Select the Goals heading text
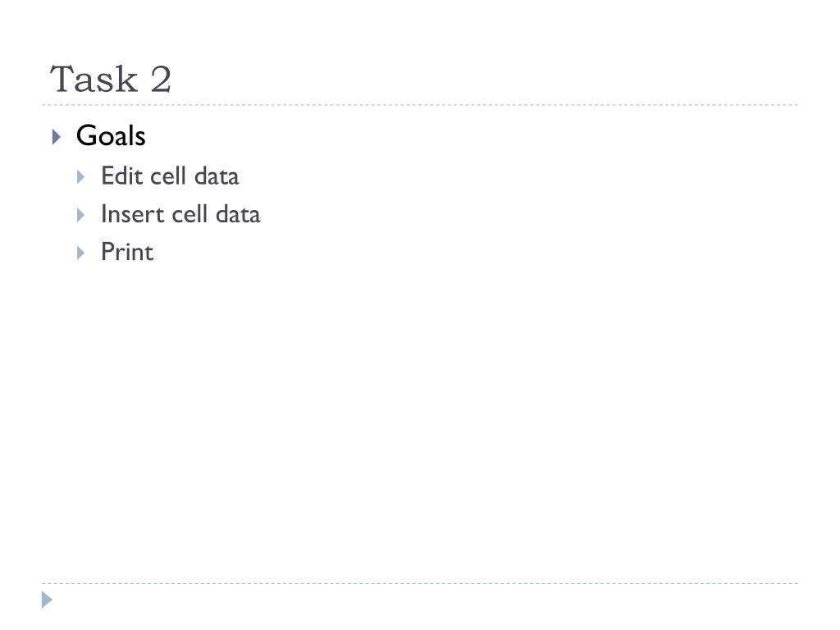The width and height of the screenshot is (840, 630). coord(111,135)
